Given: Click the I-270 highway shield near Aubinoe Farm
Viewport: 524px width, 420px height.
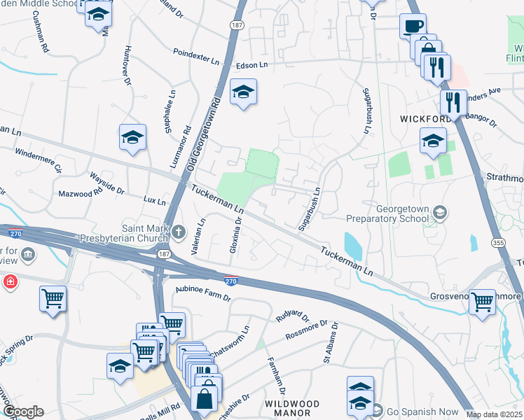Looking at the screenshot, I should pos(231,281).
